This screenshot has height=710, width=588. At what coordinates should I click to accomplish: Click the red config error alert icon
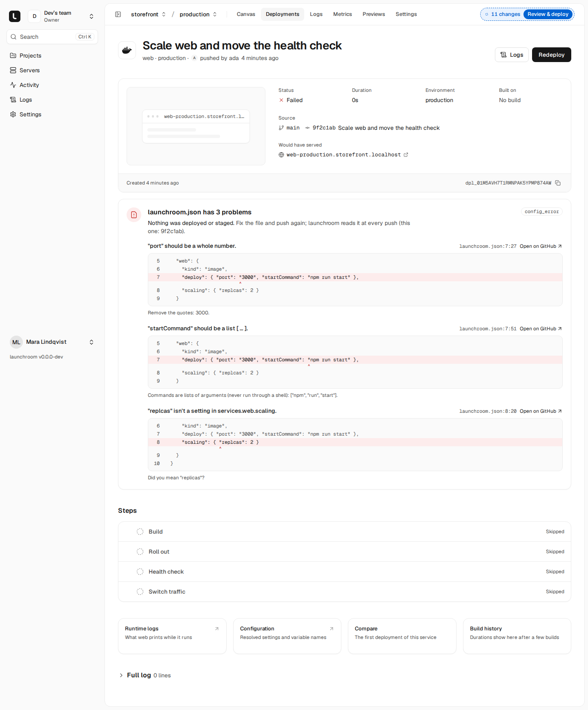click(134, 215)
